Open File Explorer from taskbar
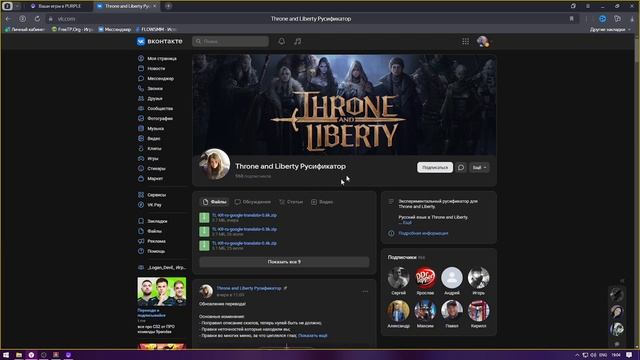Image resolution: width=640 pixels, height=360 pixels. [x=19, y=355]
